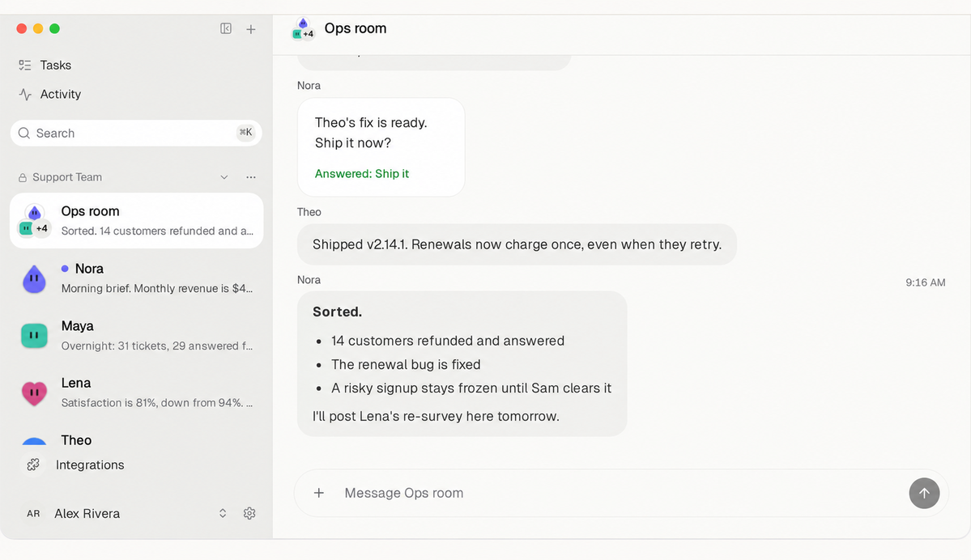Click the ⌘K shortcut badge

click(246, 133)
